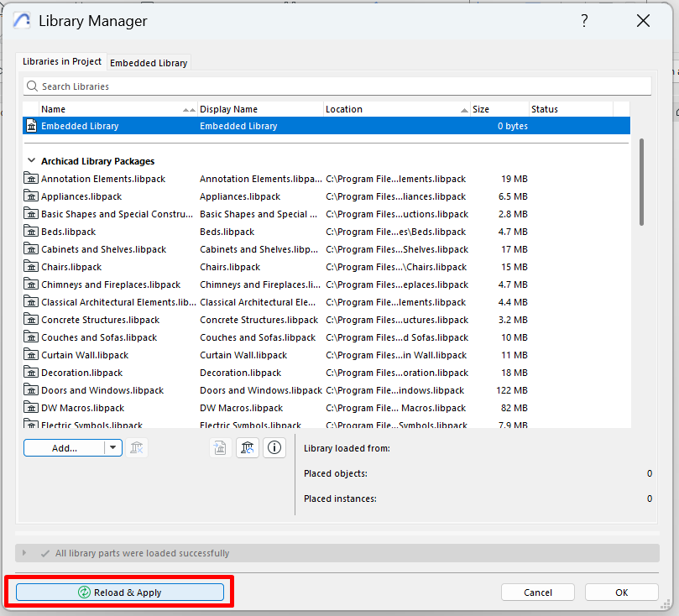Switch to the Embedded Library tab
The width and height of the screenshot is (679, 616).
[148, 62]
